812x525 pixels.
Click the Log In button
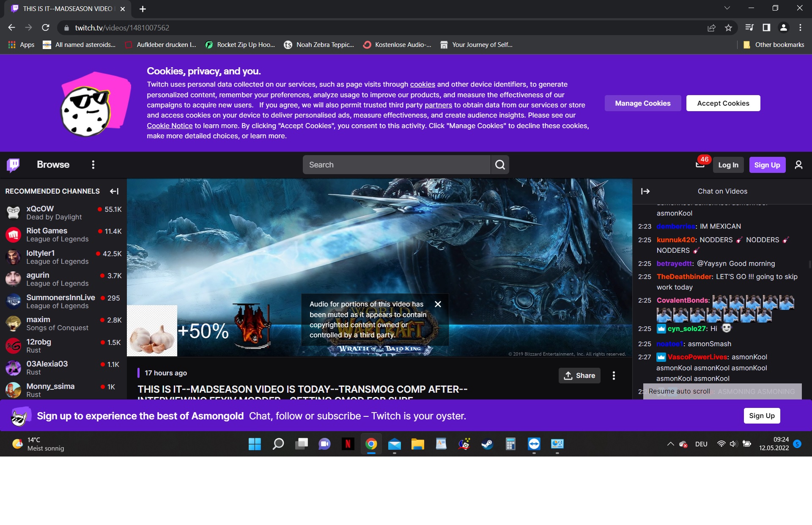tap(728, 165)
